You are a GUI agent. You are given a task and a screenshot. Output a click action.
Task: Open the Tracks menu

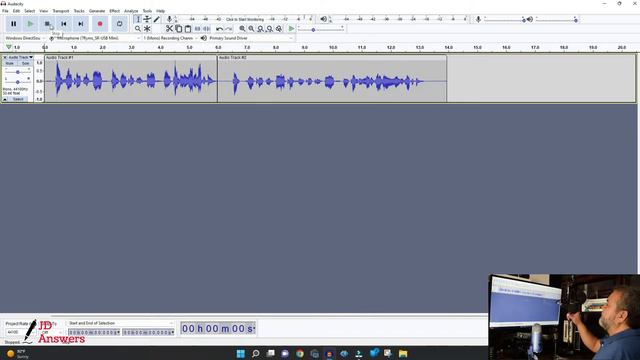pyautogui.click(x=79, y=11)
